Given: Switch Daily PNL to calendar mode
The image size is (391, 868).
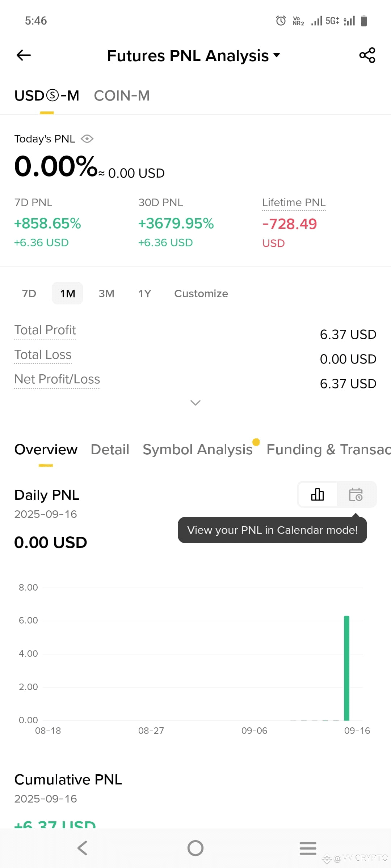Looking at the screenshot, I should coord(356,494).
